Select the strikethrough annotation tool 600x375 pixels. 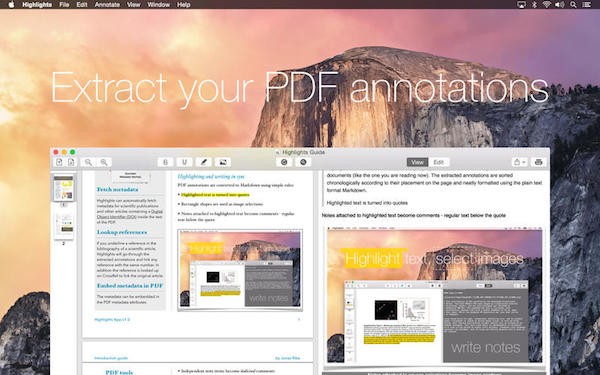pyautogui.click(x=165, y=162)
